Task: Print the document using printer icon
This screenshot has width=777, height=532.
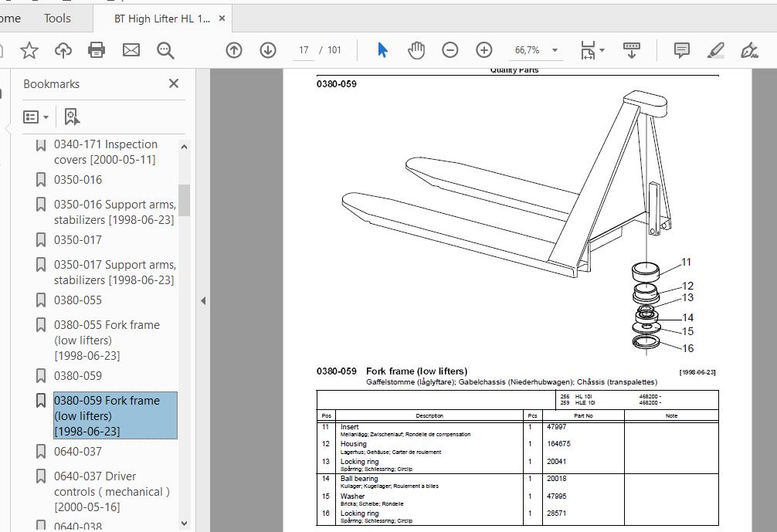Action: (97, 50)
